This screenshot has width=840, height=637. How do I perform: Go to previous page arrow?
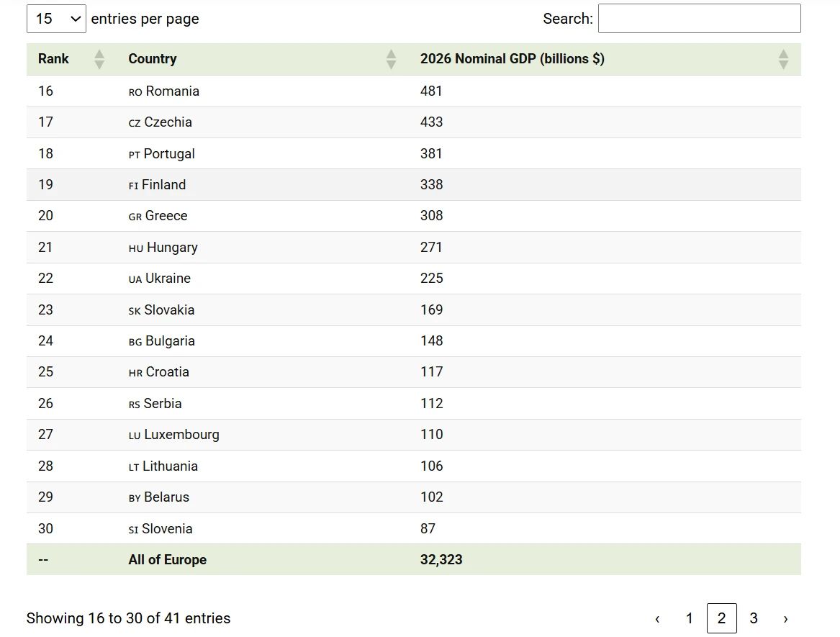pyautogui.click(x=657, y=619)
